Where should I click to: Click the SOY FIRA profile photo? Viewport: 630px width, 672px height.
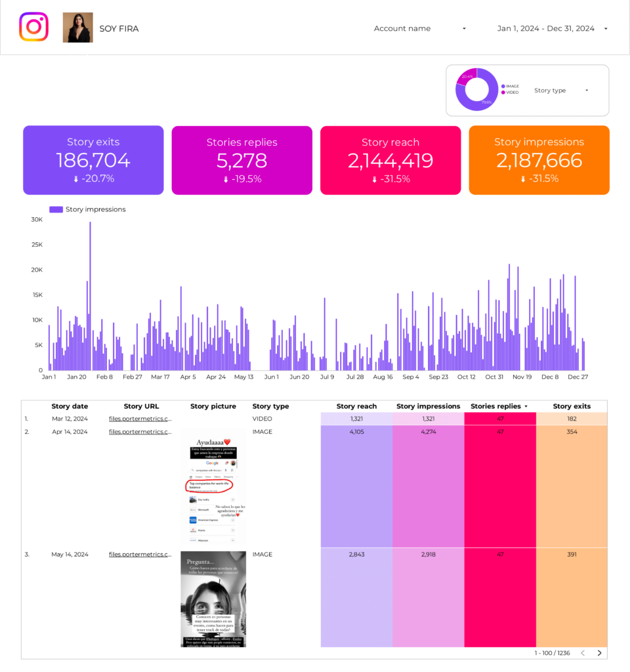click(77, 28)
